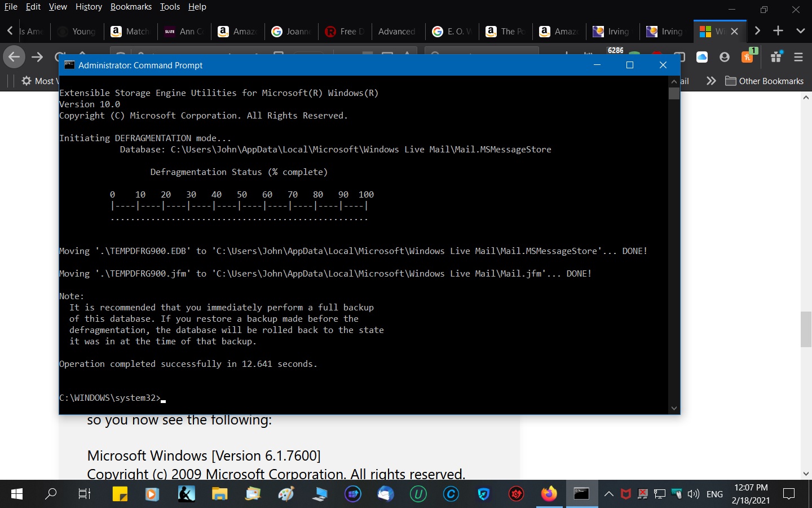
Task: Open File Explorer from the taskbar
Action: point(219,494)
